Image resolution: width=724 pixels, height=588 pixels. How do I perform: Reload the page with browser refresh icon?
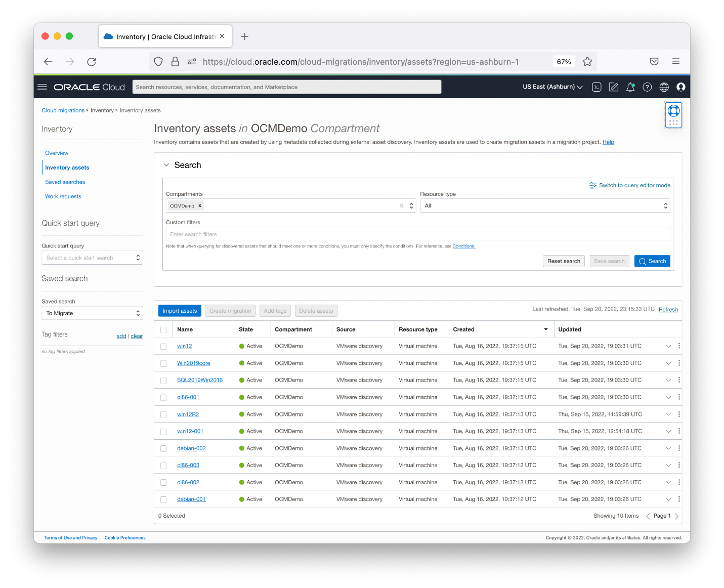pyautogui.click(x=92, y=62)
